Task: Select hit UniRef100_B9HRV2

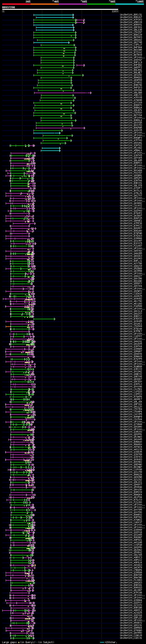Action: coord(131,515)
